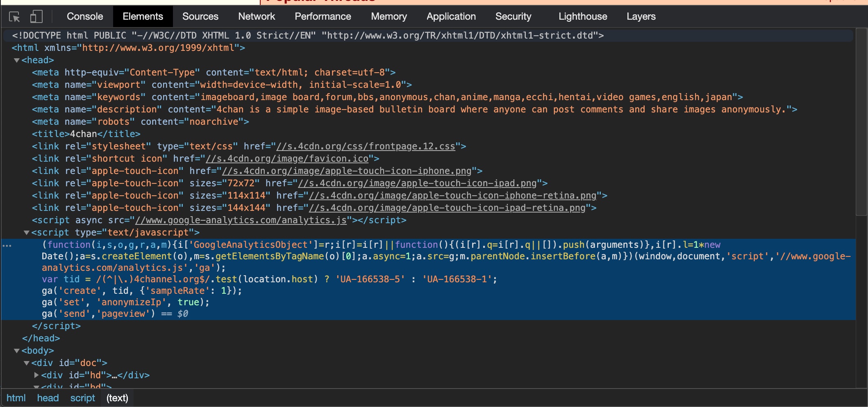Open the Sources tab
The image size is (868, 407).
pyautogui.click(x=200, y=16)
